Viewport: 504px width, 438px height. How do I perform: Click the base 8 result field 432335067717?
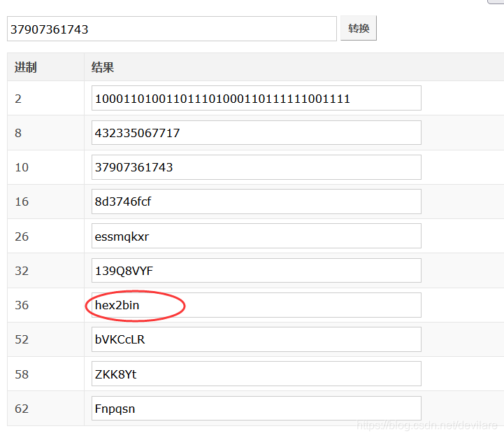256,133
